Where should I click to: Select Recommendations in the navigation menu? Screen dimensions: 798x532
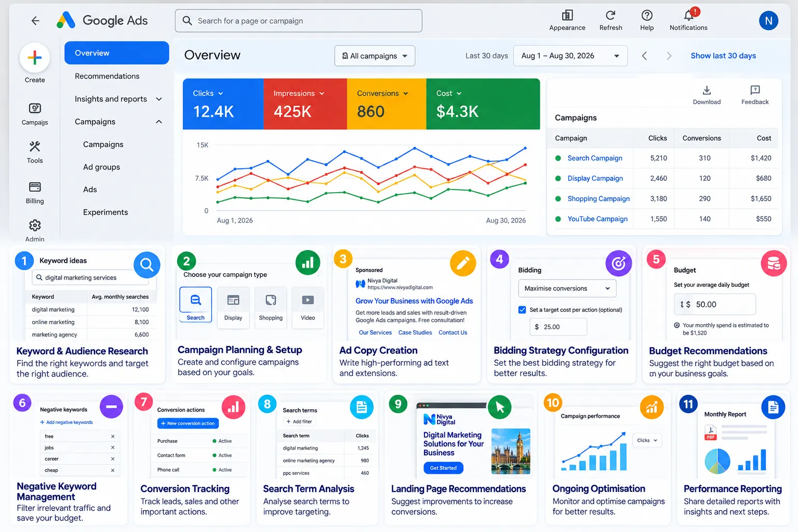pyautogui.click(x=107, y=76)
